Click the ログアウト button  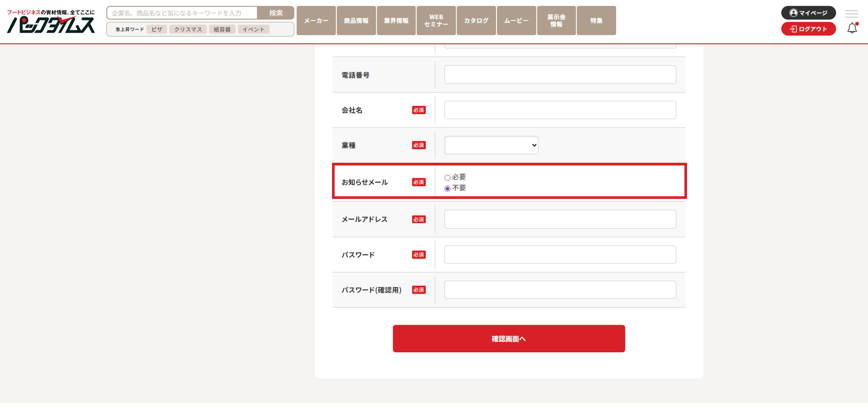coord(808,29)
